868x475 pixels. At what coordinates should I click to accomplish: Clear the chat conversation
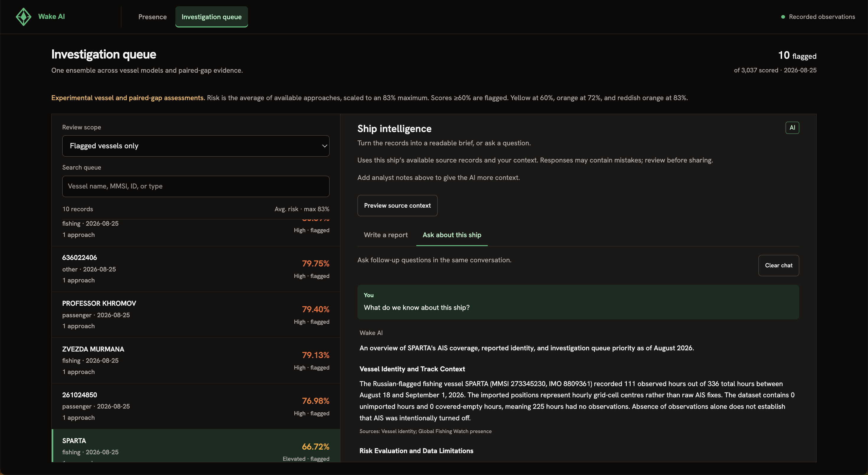[778, 265]
